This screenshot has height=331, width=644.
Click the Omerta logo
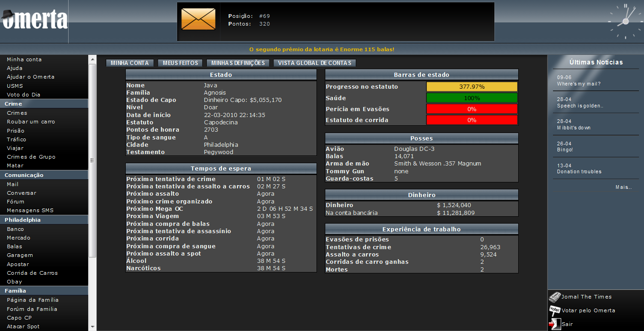pyautogui.click(x=35, y=20)
